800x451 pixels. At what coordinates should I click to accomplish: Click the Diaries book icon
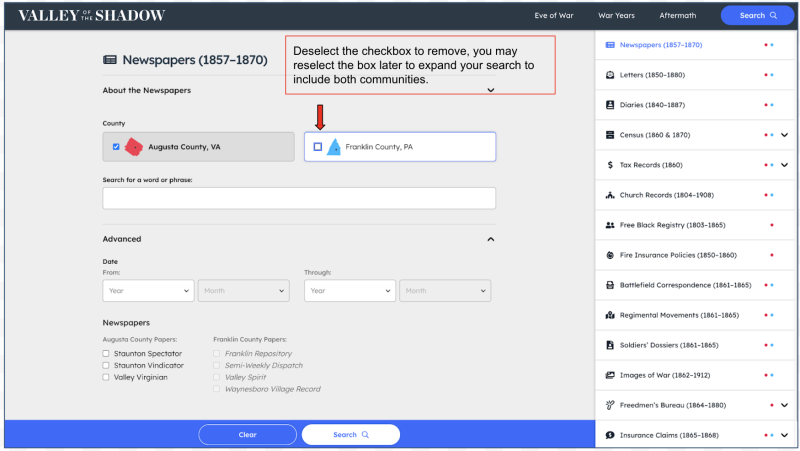pyautogui.click(x=610, y=105)
